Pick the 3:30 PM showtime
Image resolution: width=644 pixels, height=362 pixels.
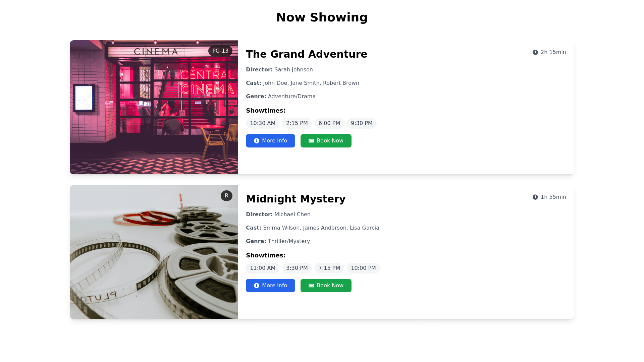point(297,268)
